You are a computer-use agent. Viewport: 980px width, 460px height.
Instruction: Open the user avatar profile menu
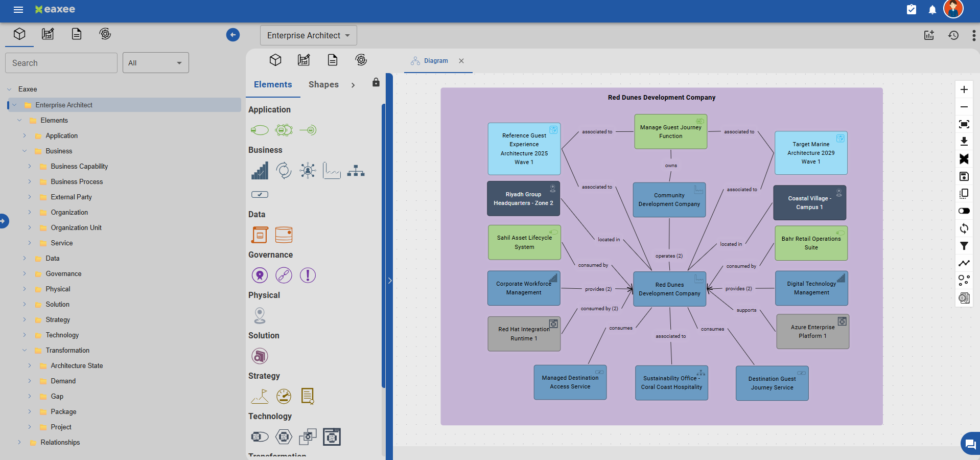click(953, 9)
